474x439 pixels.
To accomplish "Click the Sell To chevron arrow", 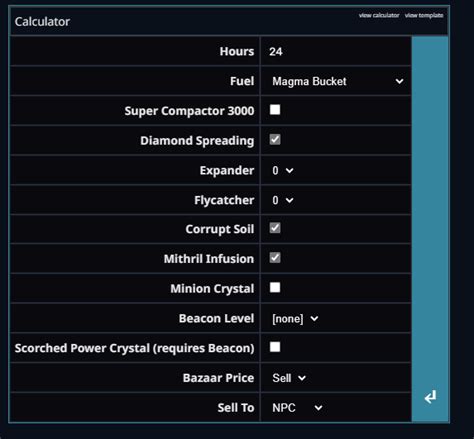I will tap(318, 408).
